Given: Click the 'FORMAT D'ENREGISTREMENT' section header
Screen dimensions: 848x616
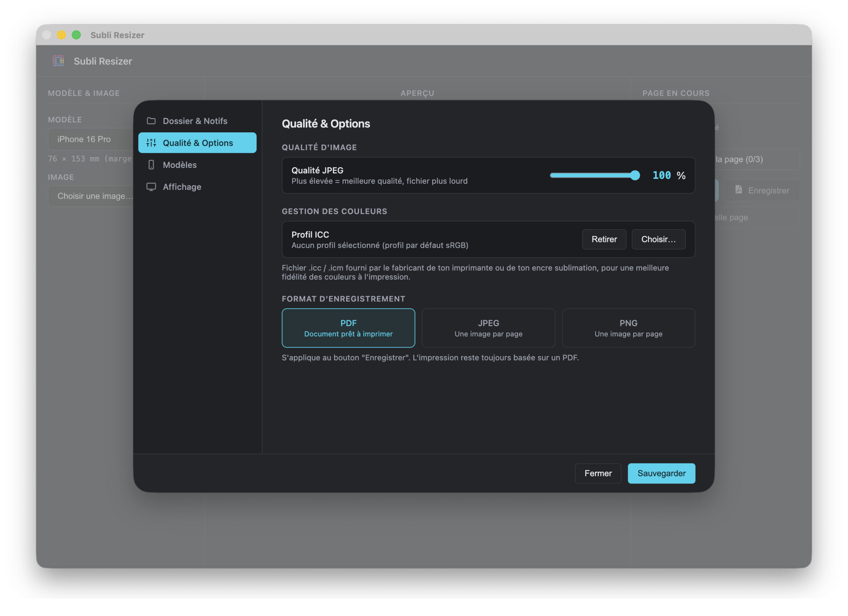Looking at the screenshot, I should pyautogui.click(x=344, y=299).
